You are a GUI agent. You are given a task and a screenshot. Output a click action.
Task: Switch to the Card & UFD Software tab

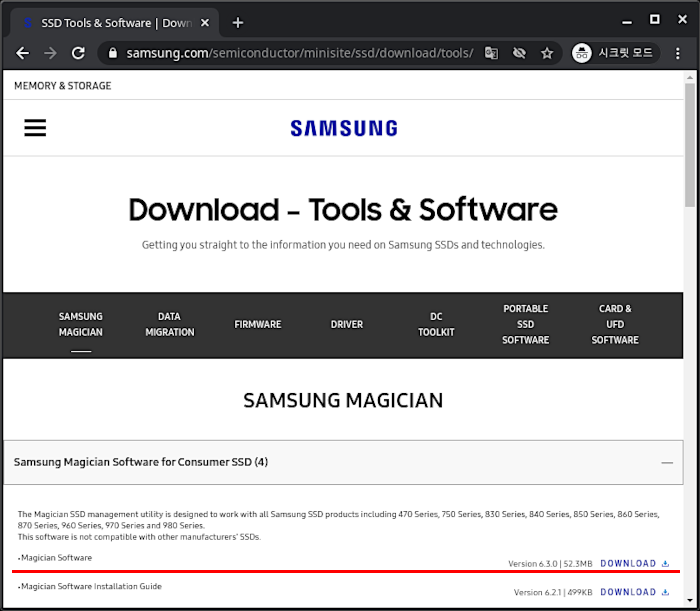[x=615, y=324]
